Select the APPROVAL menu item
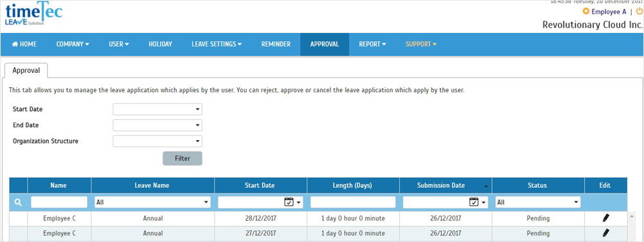This screenshot has height=242, width=644. pos(325,44)
